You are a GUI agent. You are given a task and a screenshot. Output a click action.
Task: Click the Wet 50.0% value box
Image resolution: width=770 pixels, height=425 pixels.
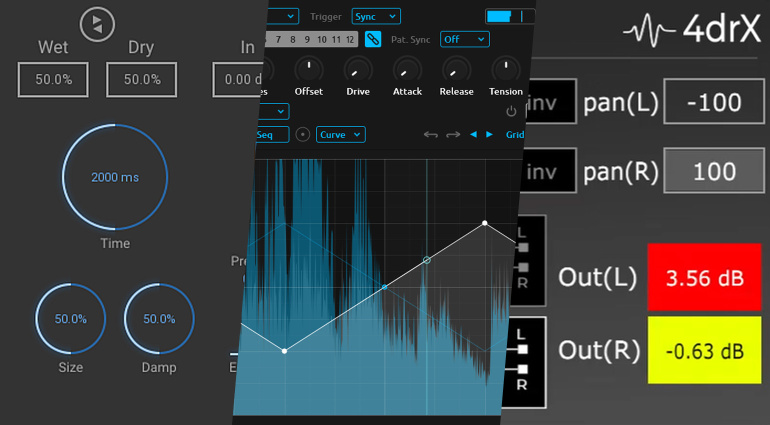(54, 79)
